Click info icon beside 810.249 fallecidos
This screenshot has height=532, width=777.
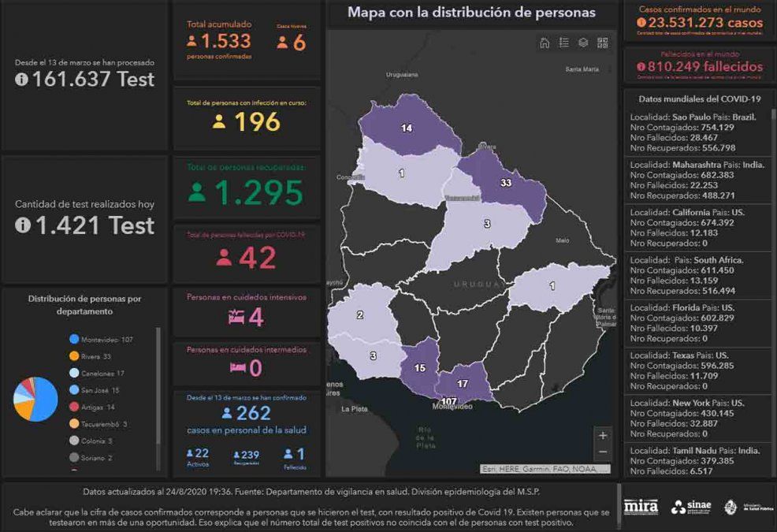(x=641, y=67)
